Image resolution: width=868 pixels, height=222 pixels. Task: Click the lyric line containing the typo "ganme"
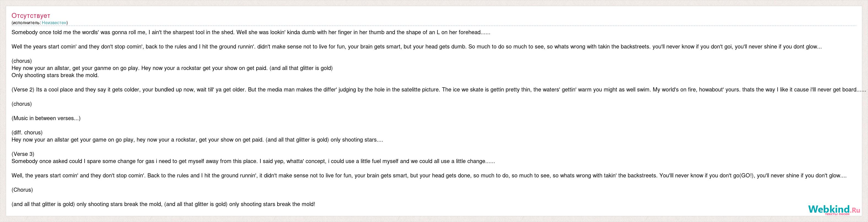pos(172,68)
